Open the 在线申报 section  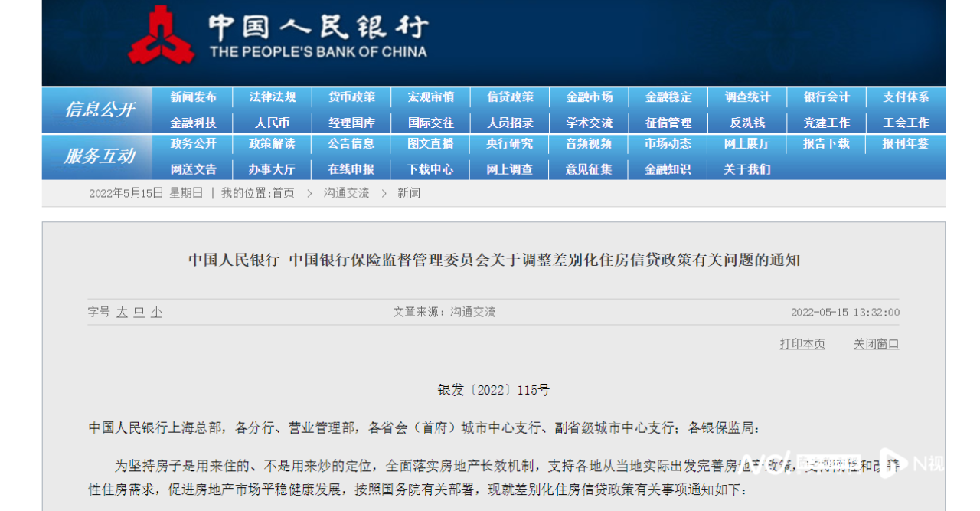pyautogui.click(x=351, y=169)
